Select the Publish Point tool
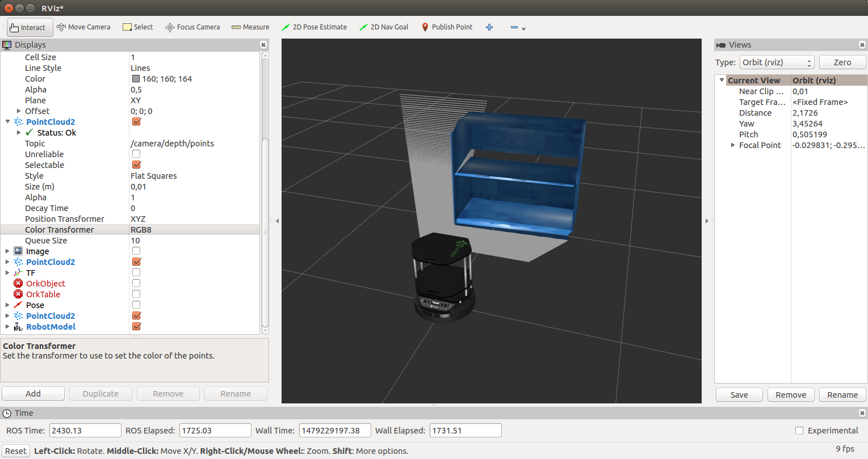 447,27
